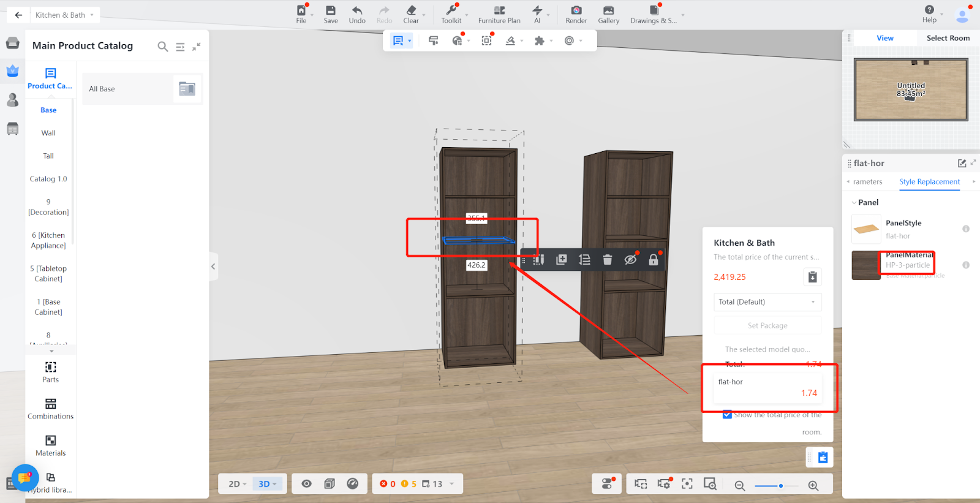Open the Total (Default) dropdown
The image size is (980, 503).
[x=767, y=302]
